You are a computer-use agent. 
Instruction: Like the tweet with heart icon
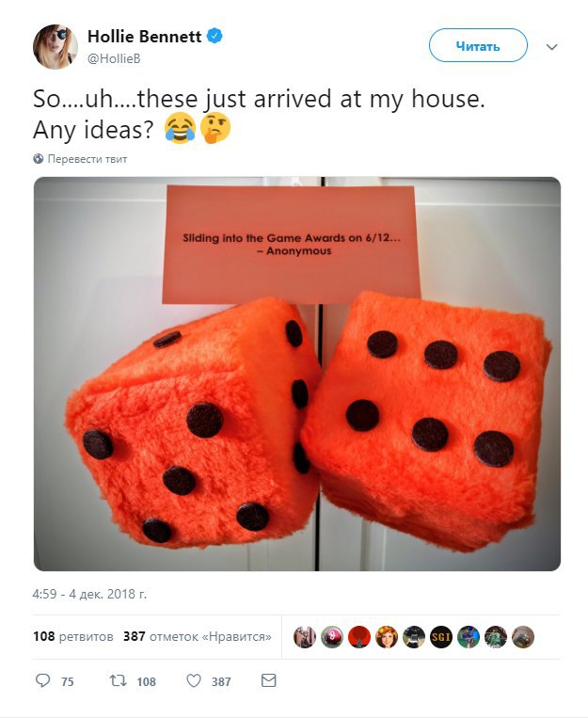pos(194,681)
